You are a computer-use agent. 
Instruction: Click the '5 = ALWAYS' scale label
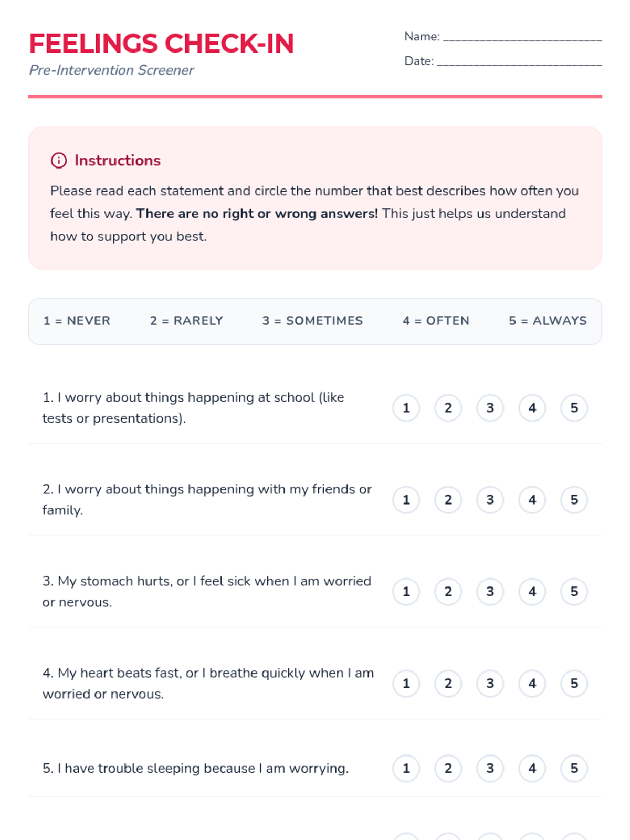(x=548, y=321)
